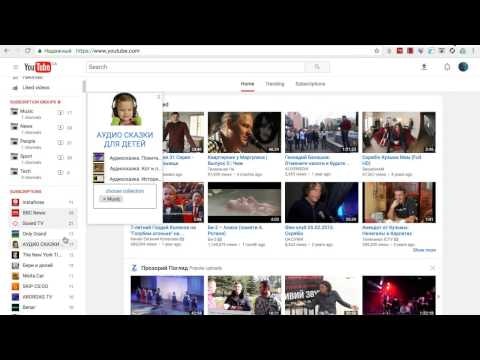The width and height of the screenshot is (480, 360).
Task: Open the Tech subscription group
Action: pos(26,171)
